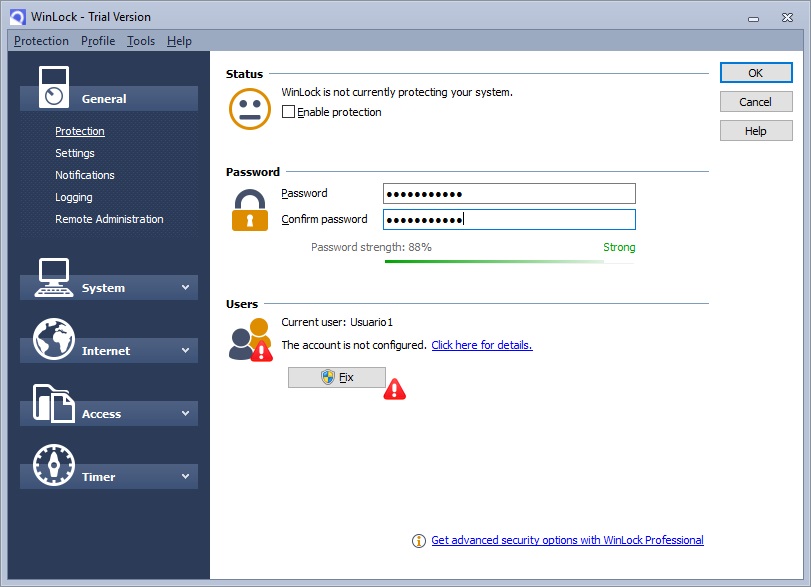The width and height of the screenshot is (811, 587).
Task: Click the Access section header label
Action: 101,414
